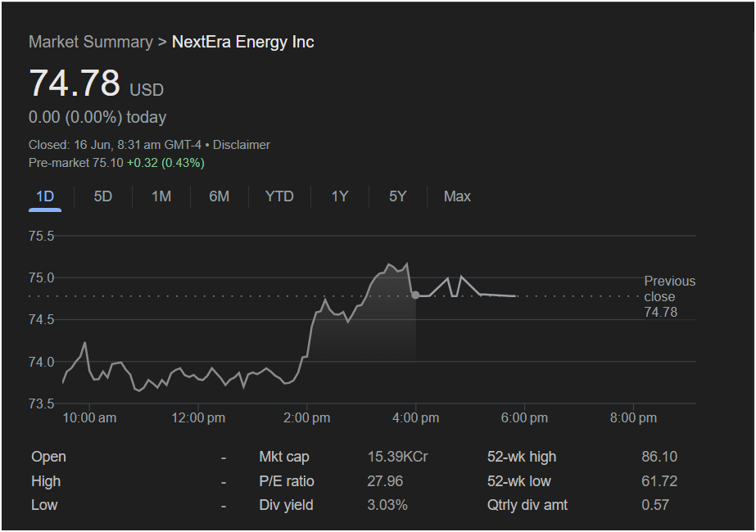
Task: Open the Disclaimer link
Action: coord(242,145)
